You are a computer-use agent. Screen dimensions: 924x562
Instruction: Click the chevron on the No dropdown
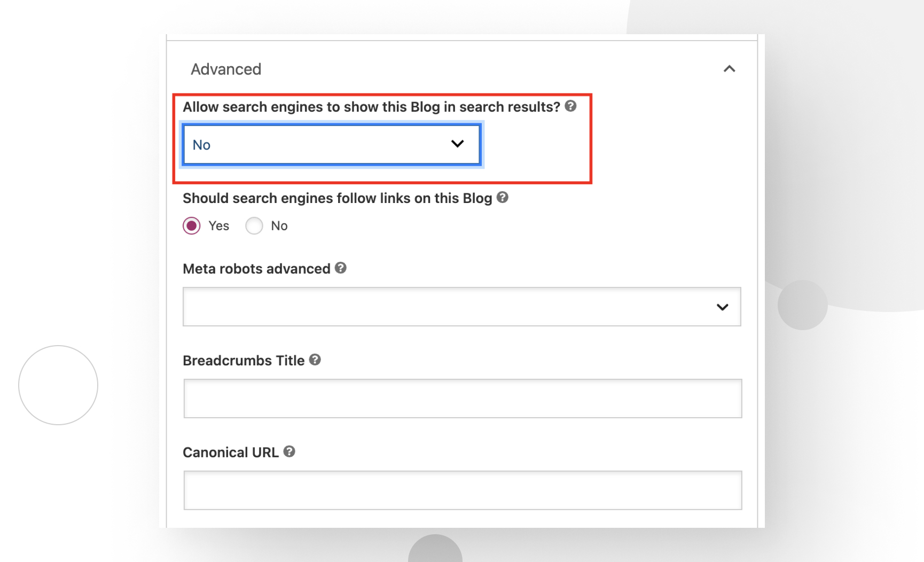pos(457,144)
